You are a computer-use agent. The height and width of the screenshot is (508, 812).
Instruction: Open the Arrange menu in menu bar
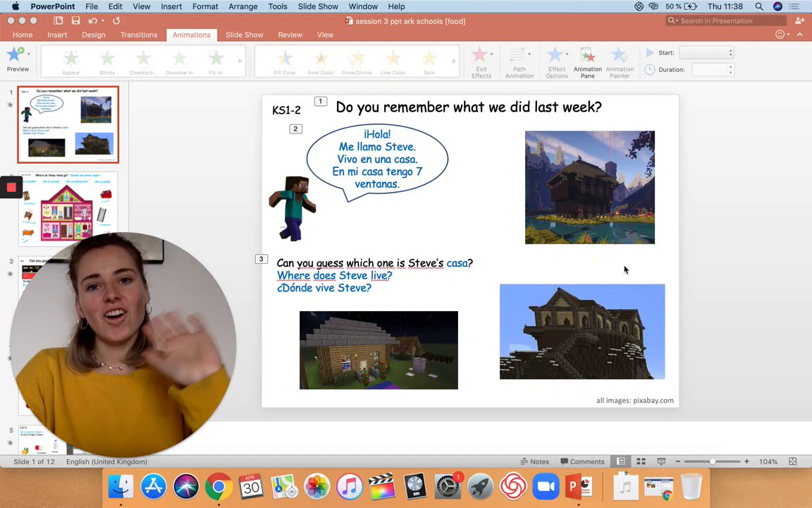click(x=243, y=6)
